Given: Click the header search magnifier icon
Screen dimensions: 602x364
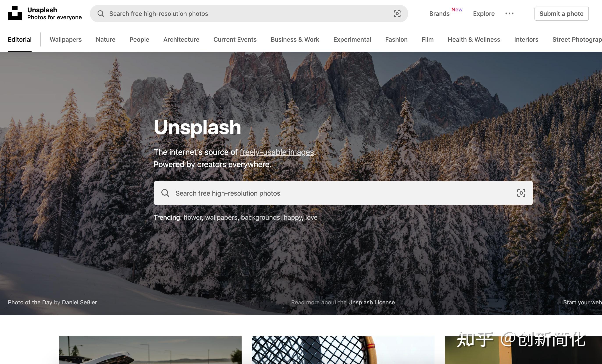Looking at the screenshot, I should (x=101, y=14).
